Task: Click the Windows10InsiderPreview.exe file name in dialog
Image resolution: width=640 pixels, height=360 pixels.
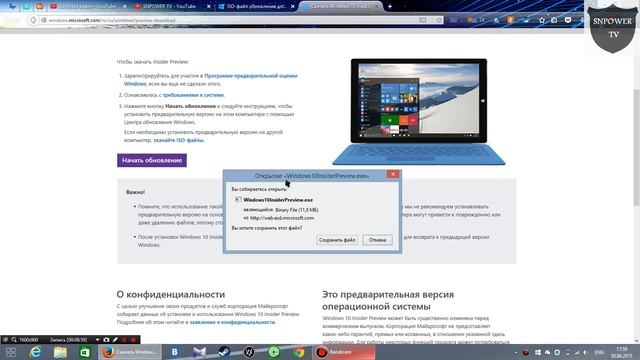Action: click(278, 200)
